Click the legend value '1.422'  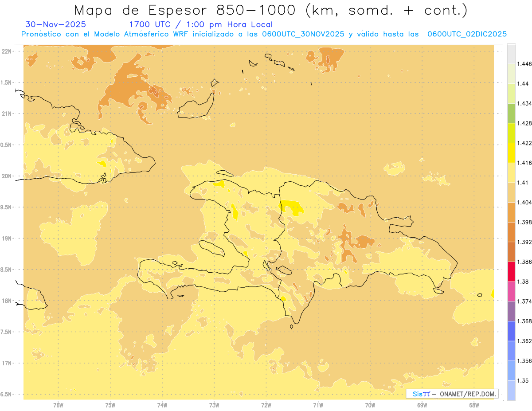tap(524, 143)
